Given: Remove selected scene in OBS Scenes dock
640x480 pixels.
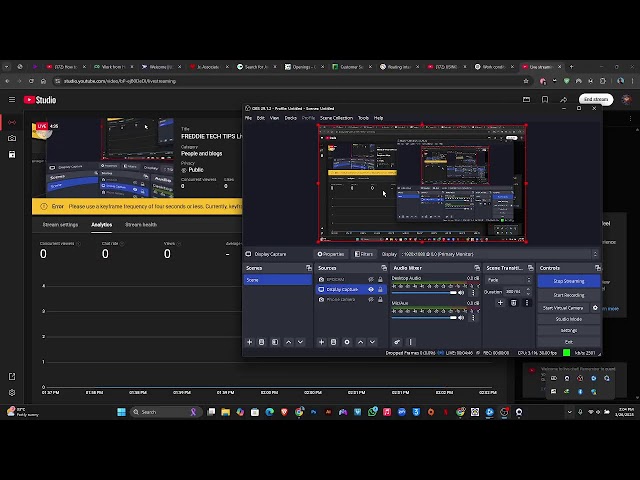Looking at the screenshot, I should [262, 342].
